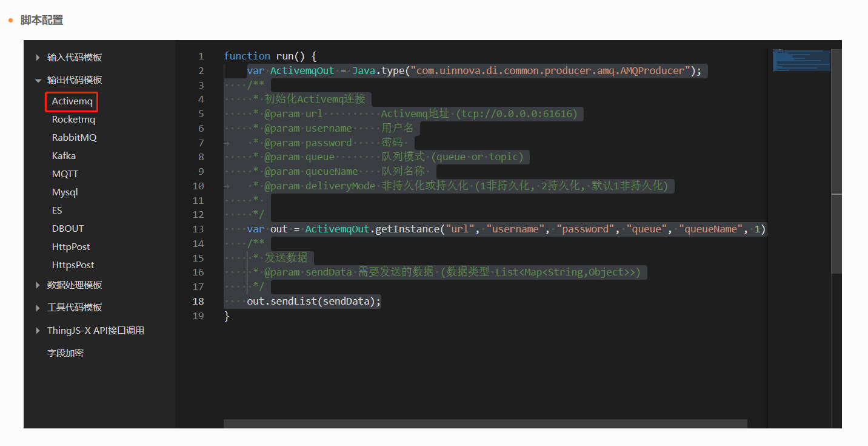Image resolution: width=868 pixels, height=446 pixels.
Task: Click the code minimap preview
Action: [x=801, y=61]
